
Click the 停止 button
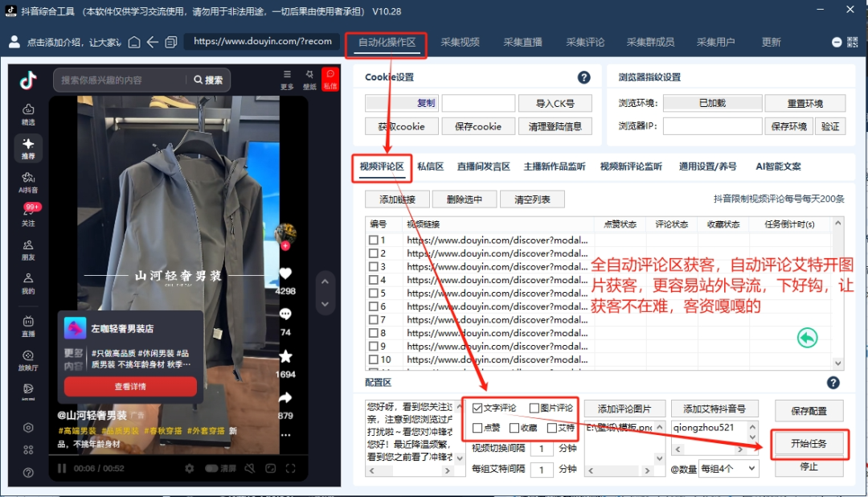click(809, 466)
